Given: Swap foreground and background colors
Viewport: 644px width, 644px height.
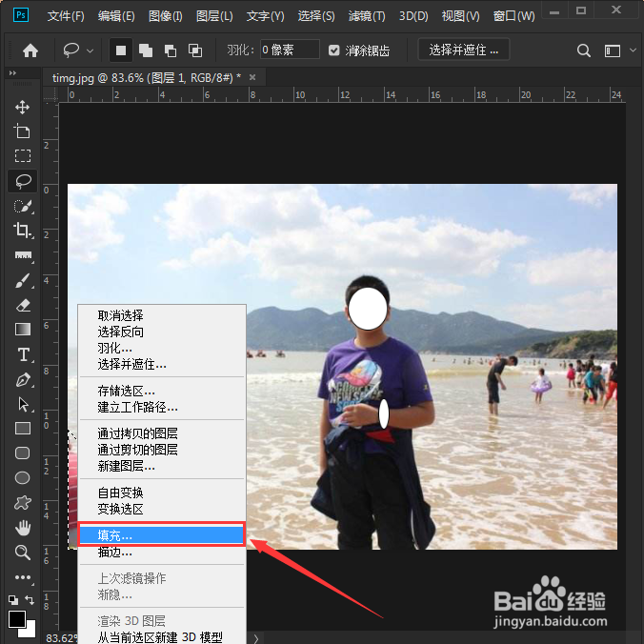Looking at the screenshot, I should point(30,599).
